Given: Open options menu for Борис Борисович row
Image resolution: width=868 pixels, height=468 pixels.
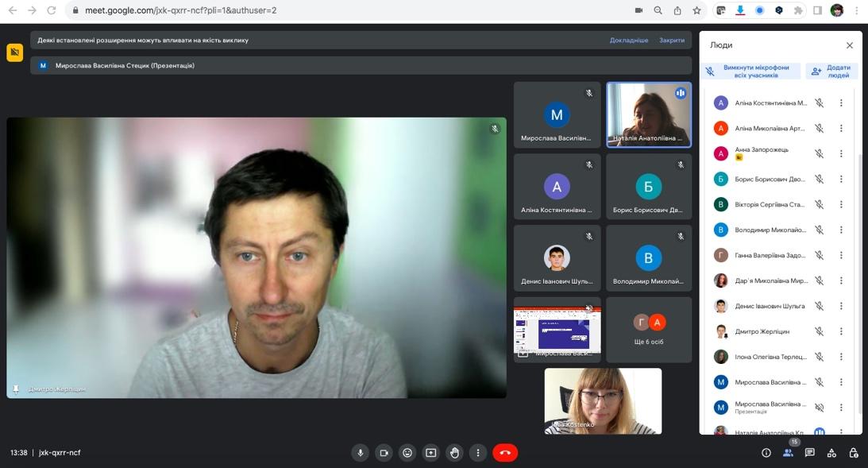Looking at the screenshot, I should [841, 179].
